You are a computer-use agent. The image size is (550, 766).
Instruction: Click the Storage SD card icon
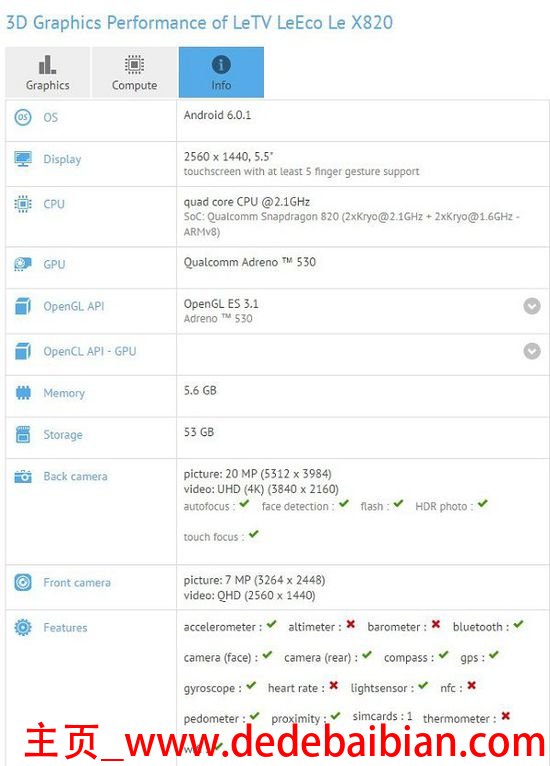pos(23,434)
